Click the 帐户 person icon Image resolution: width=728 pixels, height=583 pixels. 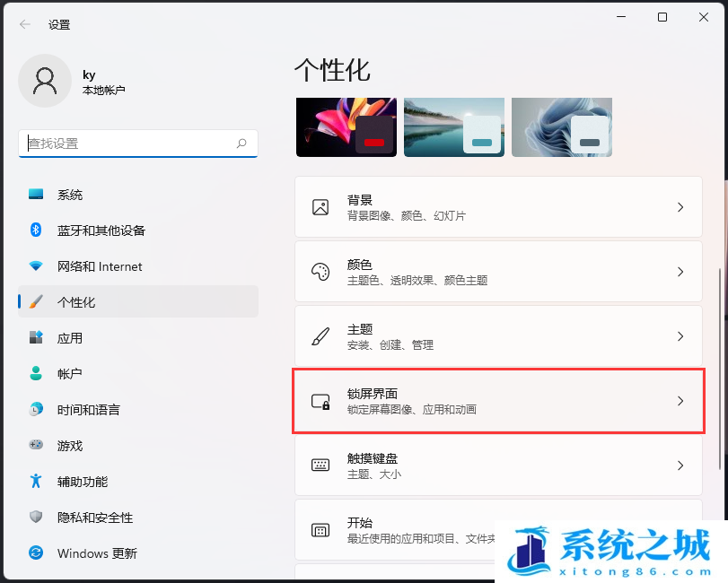[x=36, y=373]
